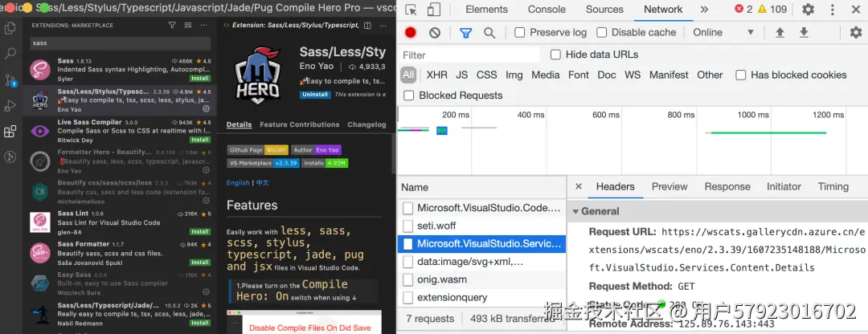Install the Live Sass Compiler extension
Screen dimensions: 868x334
[199, 140]
